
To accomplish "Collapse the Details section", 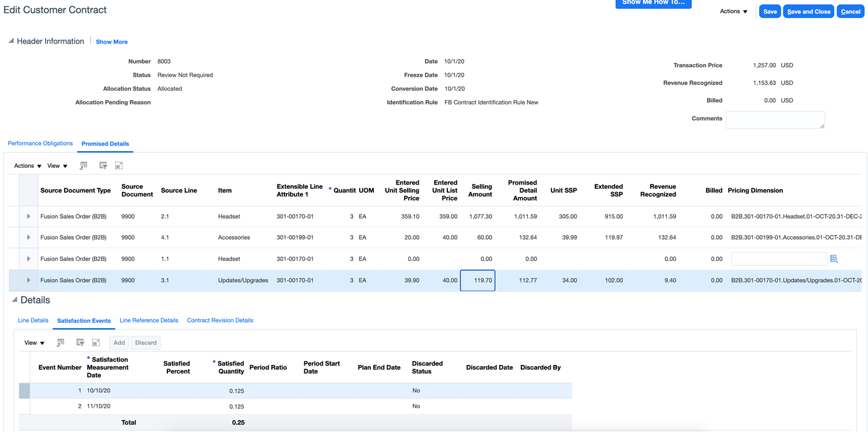I will click(x=14, y=300).
